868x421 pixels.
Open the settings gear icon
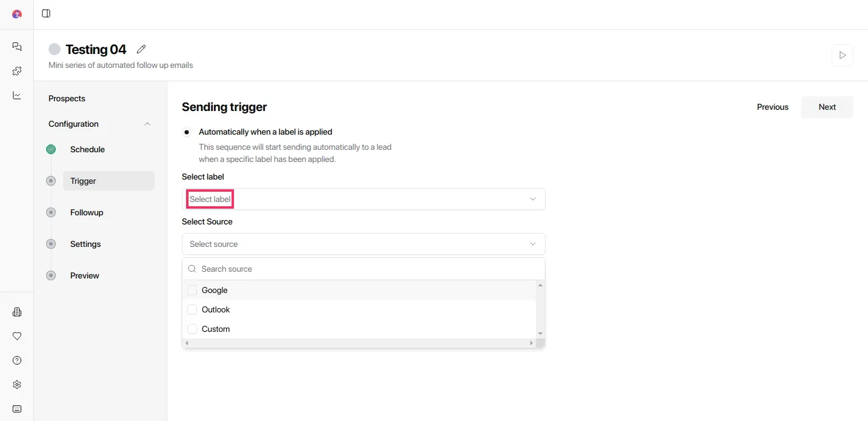17,385
